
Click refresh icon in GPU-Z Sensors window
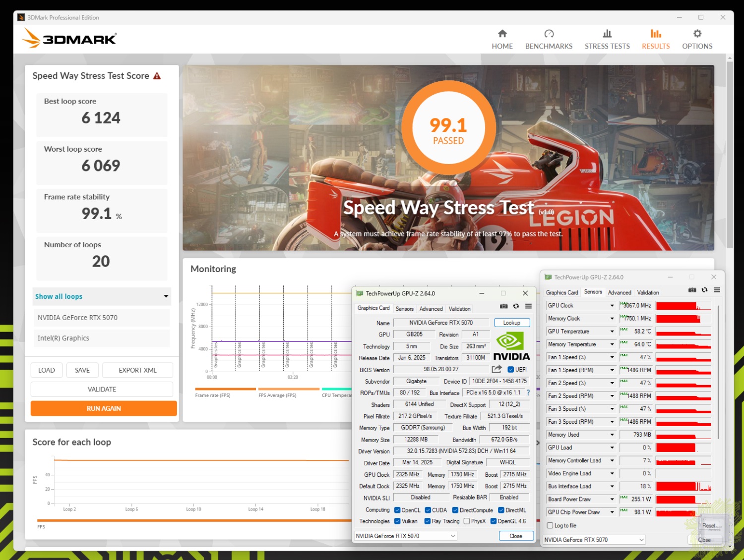tap(704, 290)
